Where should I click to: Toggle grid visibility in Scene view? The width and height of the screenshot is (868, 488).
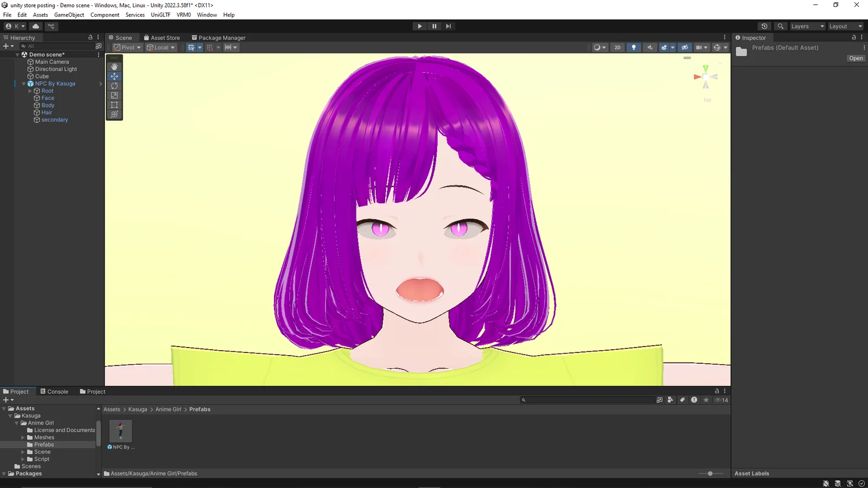191,47
